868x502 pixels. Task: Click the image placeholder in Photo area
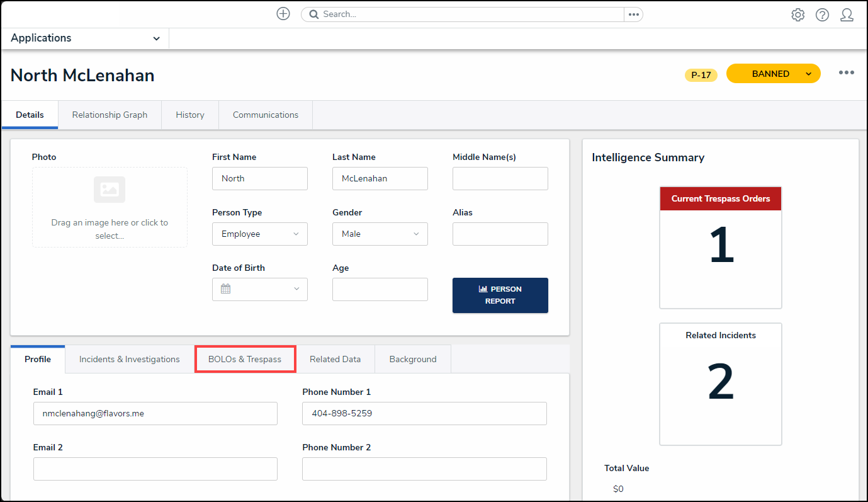(x=110, y=190)
